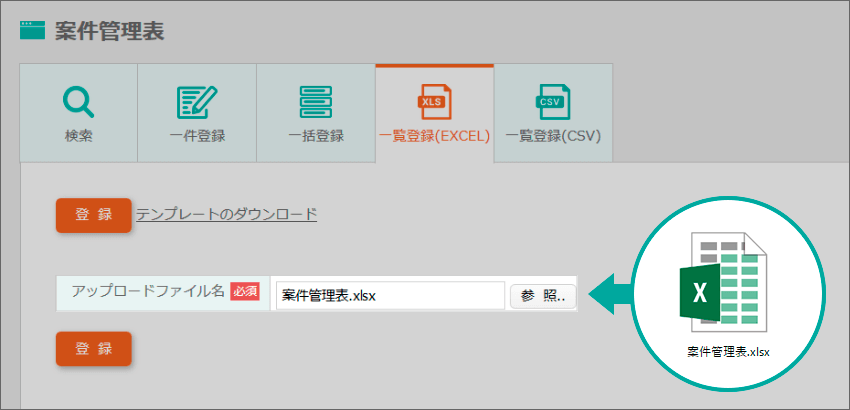Switch to the 一件登録 tab

tap(197, 113)
